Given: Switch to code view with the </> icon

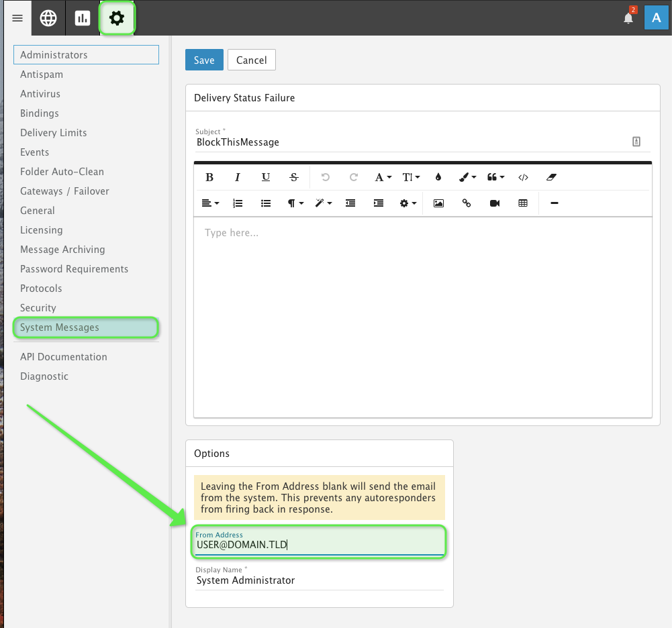Looking at the screenshot, I should pyautogui.click(x=523, y=177).
